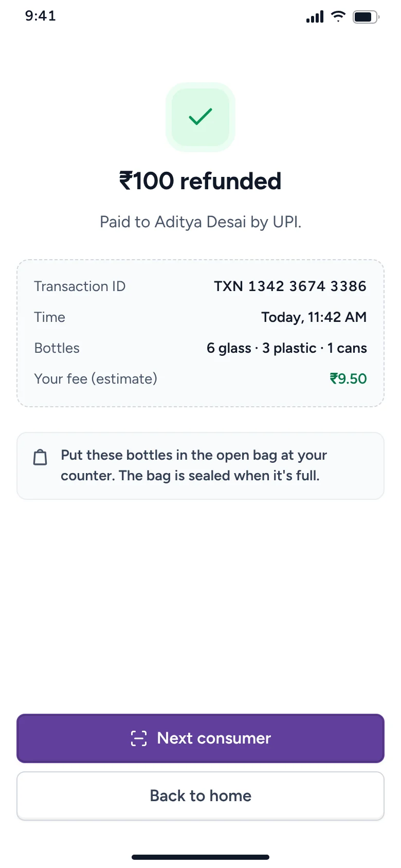The height and width of the screenshot is (868, 401).
Task: Select the ₹100 refunded heading
Action: 200,181
